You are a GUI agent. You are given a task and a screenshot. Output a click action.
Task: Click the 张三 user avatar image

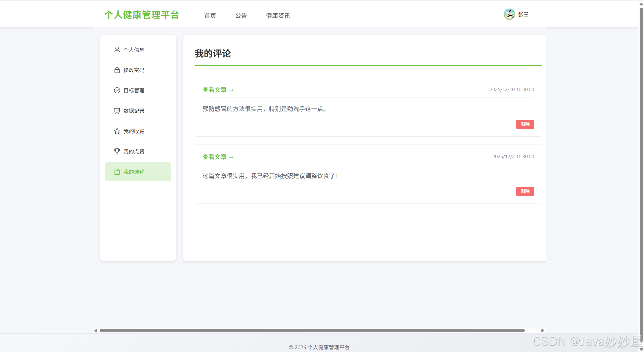point(509,14)
